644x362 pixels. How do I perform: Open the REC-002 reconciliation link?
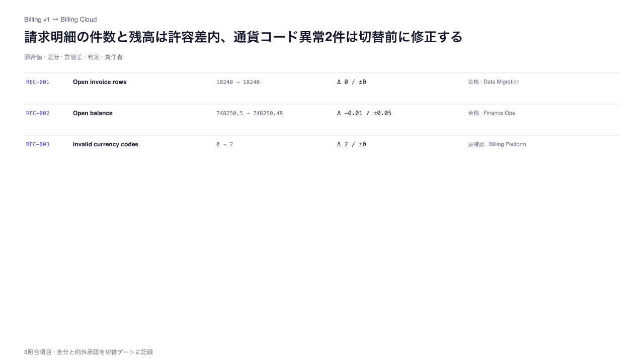coord(38,113)
